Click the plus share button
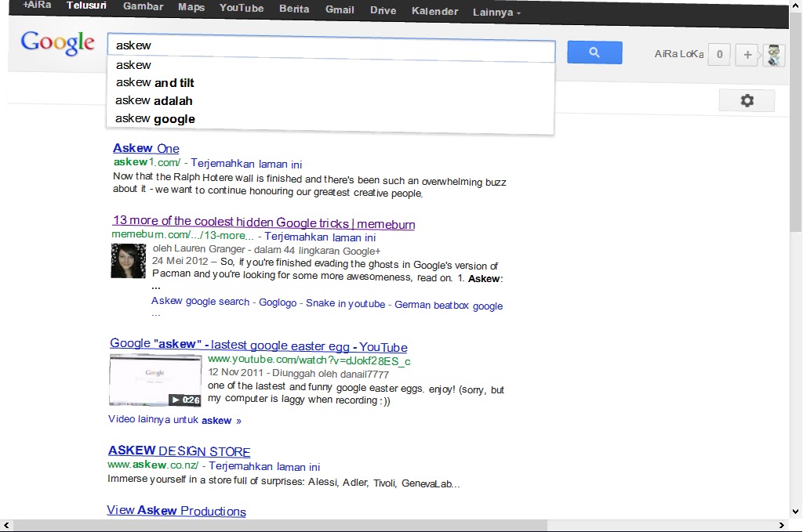 [x=747, y=55]
